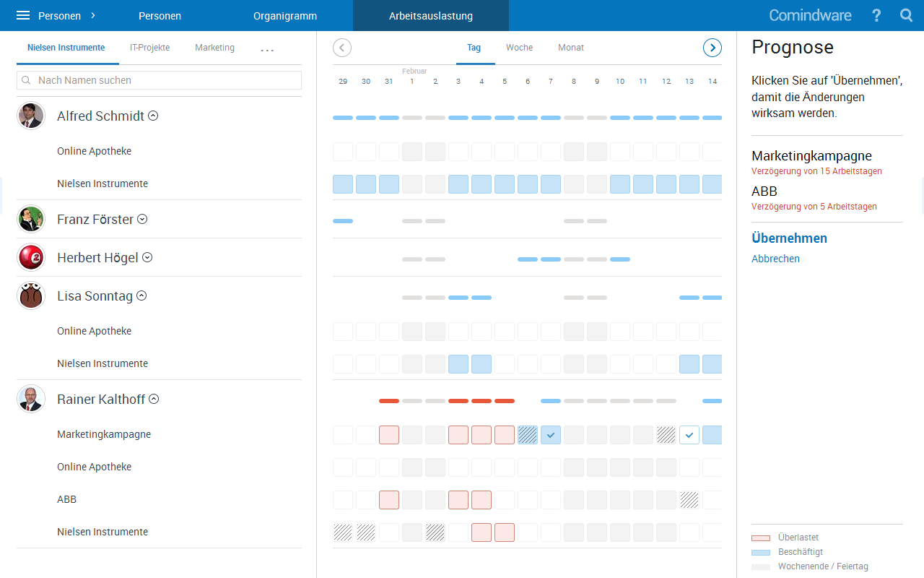Expand Franz Förster's project list
Screen dimensions: 924x578
tap(142, 219)
